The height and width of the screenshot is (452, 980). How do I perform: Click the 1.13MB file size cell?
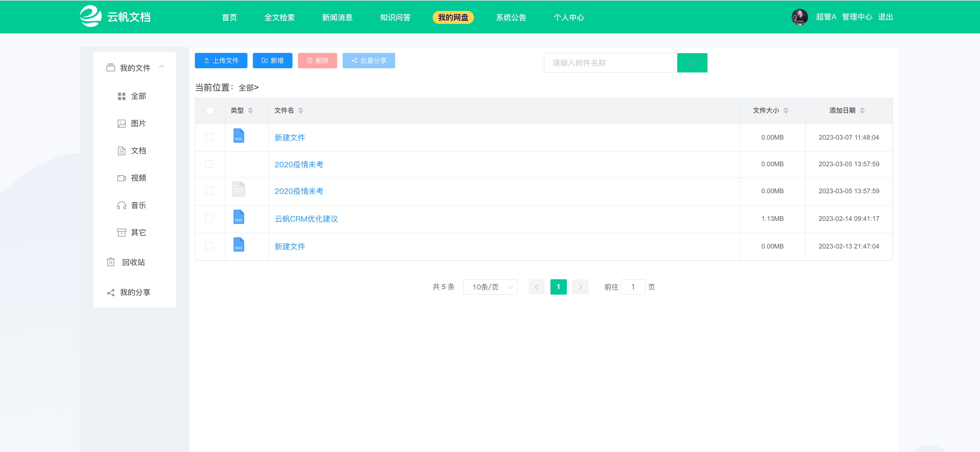772,219
